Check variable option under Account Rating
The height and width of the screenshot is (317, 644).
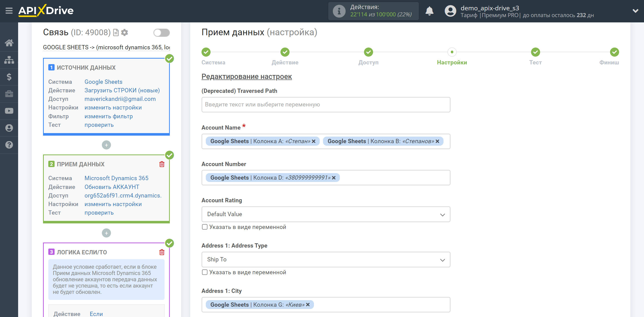(x=205, y=227)
